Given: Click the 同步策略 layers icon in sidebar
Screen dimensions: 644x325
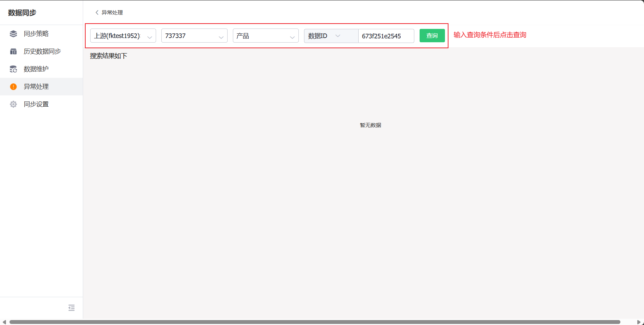Looking at the screenshot, I should click(13, 33).
